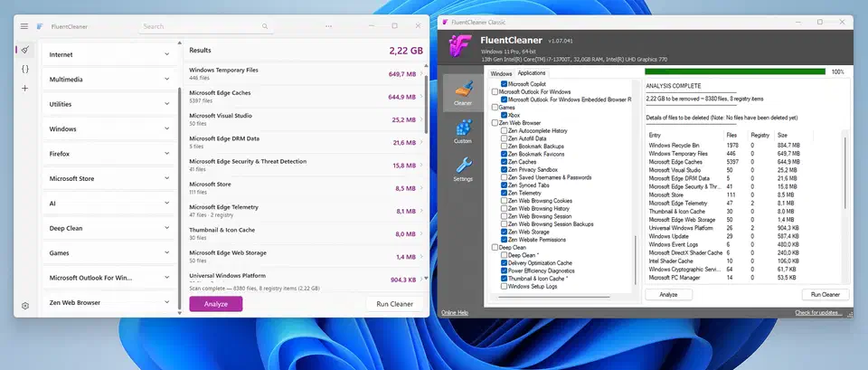Image resolution: width=868 pixels, height=370 pixels.
Task: Uncheck the Xbox checkbox
Action: click(x=504, y=115)
